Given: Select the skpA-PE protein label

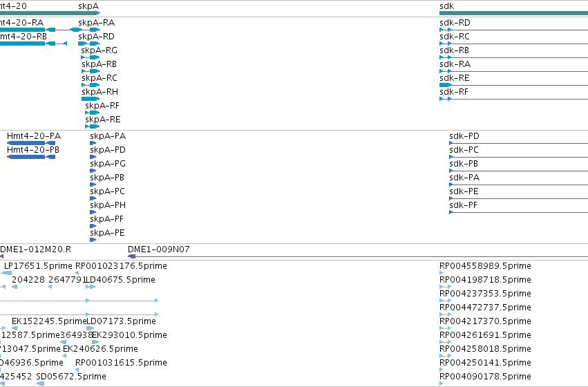Looking at the screenshot, I should pyautogui.click(x=107, y=234).
